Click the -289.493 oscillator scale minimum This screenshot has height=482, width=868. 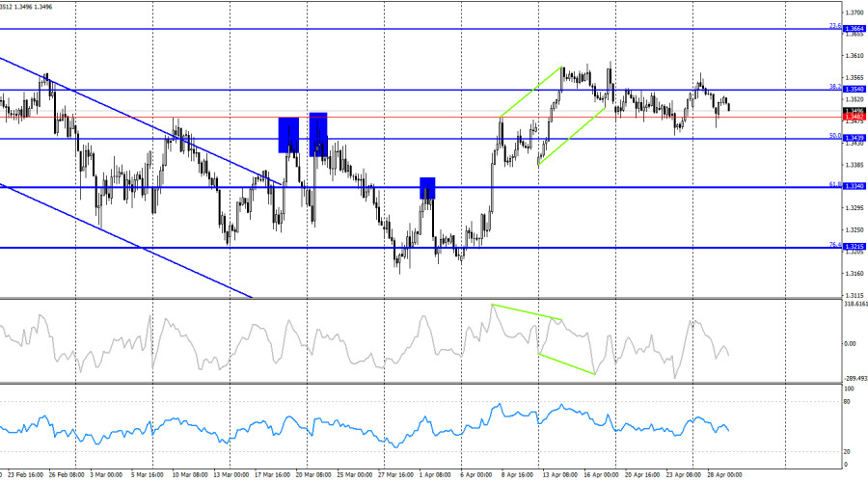(x=855, y=379)
